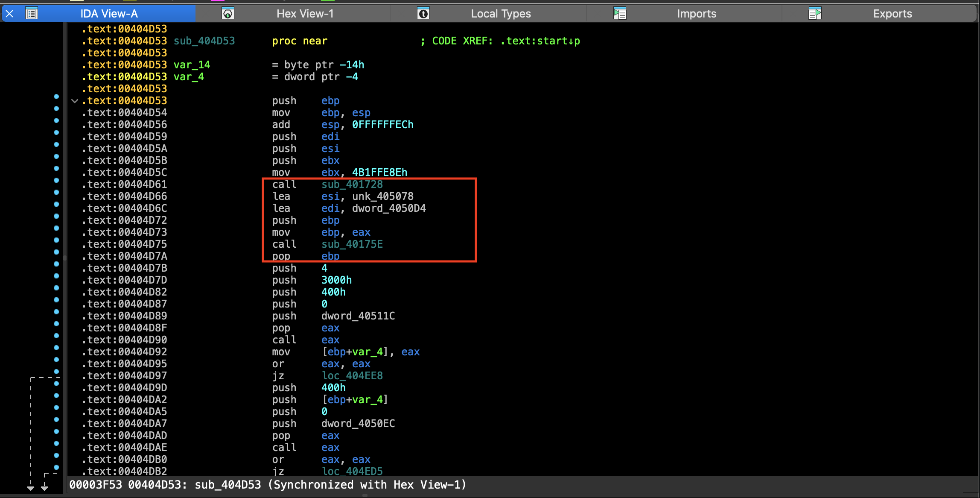Open the Local Types tab
The image size is (980, 498).
click(x=501, y=14)
